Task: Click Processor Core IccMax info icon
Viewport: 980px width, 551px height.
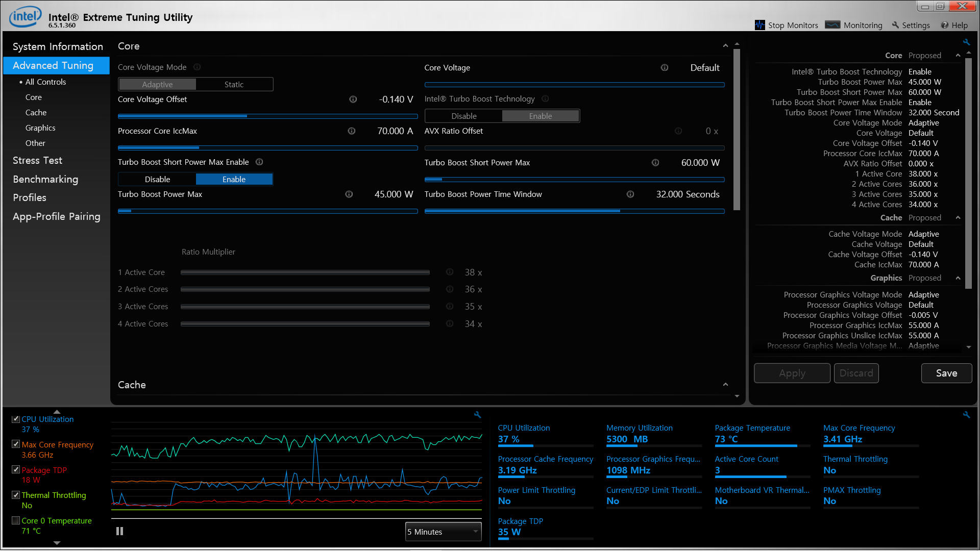Action: [352, 131]
